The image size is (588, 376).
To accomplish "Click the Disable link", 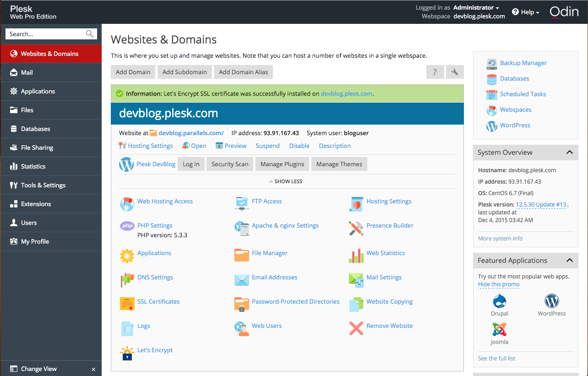I will click(x=299, y=146).
